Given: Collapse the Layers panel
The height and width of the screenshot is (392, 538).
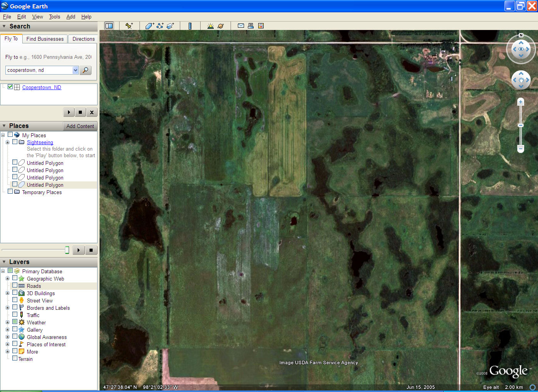Looking at the screenshot, I should (4, 262).
